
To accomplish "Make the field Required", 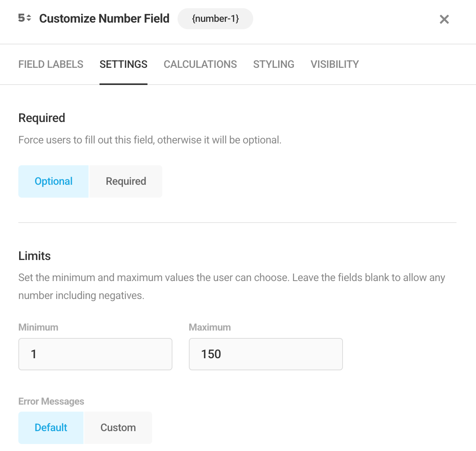I will coord(126,181).
